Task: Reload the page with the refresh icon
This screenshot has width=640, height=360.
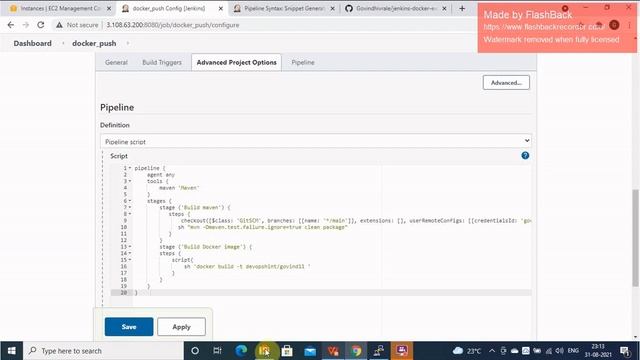Action: tap(40, 25)
